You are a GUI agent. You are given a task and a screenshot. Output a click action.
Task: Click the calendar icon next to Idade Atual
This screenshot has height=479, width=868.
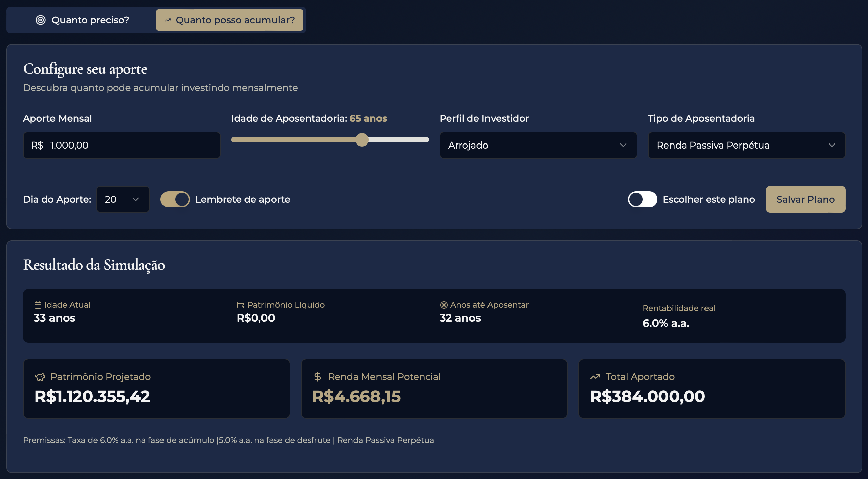[38, 305]
